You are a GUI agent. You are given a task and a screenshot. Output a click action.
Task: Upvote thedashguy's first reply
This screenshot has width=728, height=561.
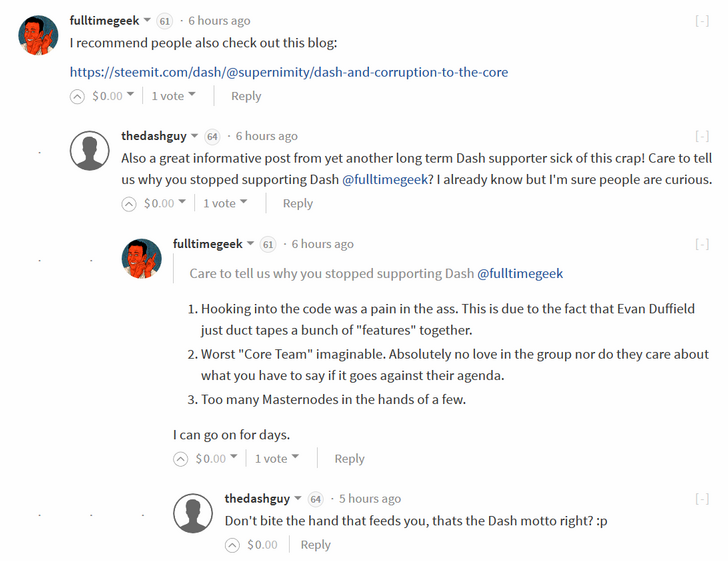(x=129, y=204)
